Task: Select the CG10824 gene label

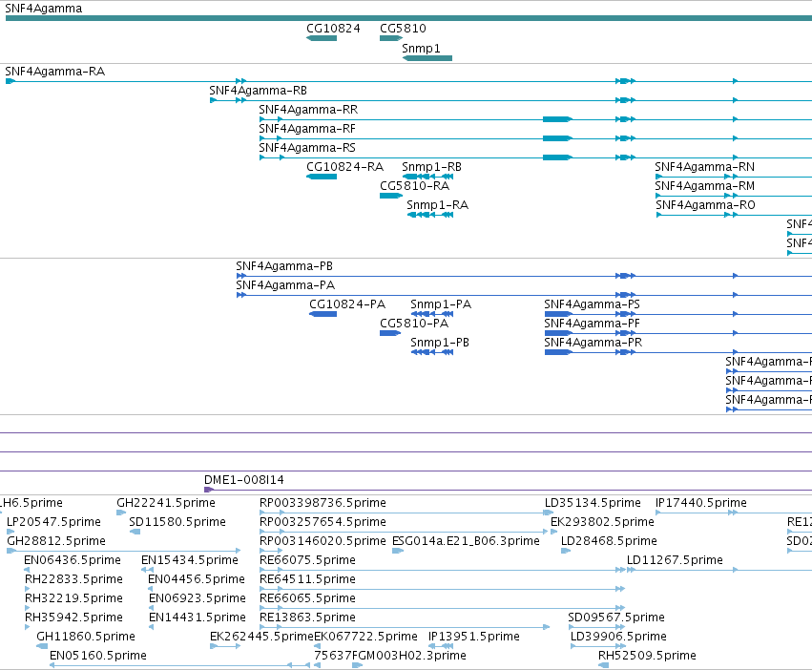Action: tap(333, 28)
